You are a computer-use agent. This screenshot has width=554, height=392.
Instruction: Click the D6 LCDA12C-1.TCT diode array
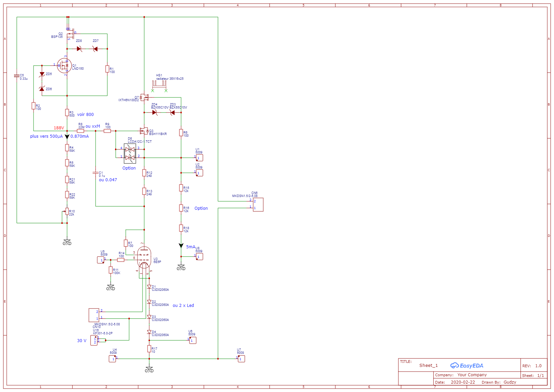click(x=130, y=153)
